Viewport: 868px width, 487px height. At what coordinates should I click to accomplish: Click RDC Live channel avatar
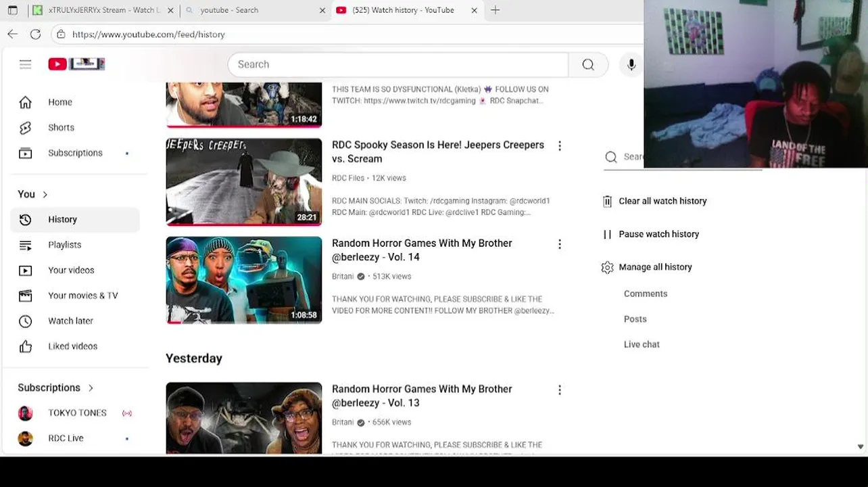click(25, 438)
